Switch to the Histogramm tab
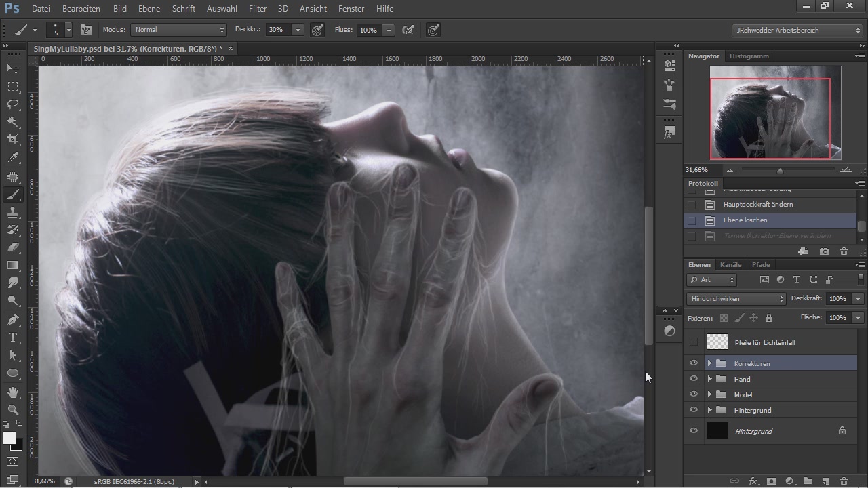Viewport: 868px width, 488px height. (x=749, y=56)
